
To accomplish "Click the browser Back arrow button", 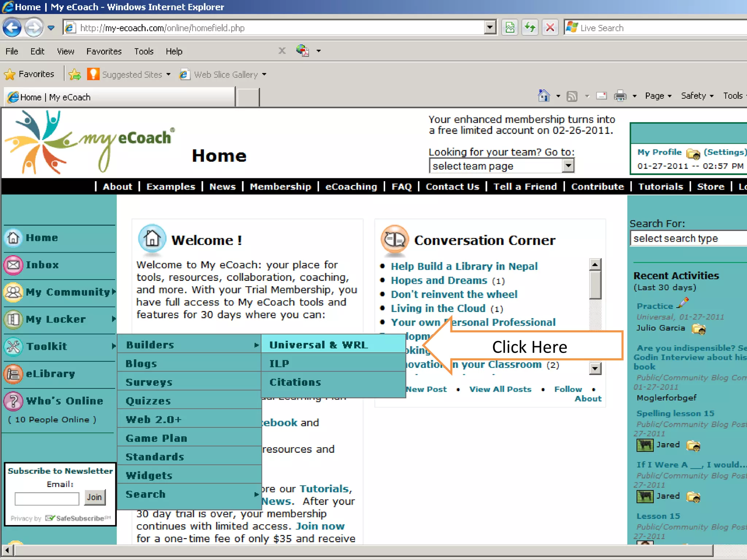I will click(x=12, y=28).
